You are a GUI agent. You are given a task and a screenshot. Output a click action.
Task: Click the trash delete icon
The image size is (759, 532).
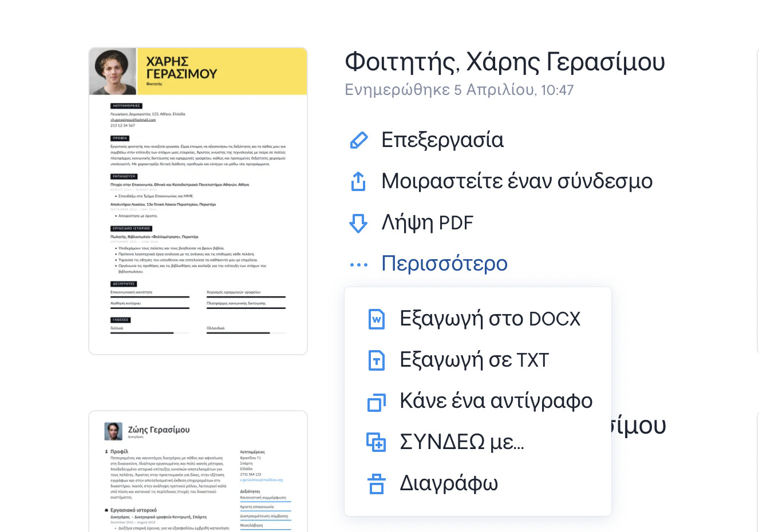(376, 483)
